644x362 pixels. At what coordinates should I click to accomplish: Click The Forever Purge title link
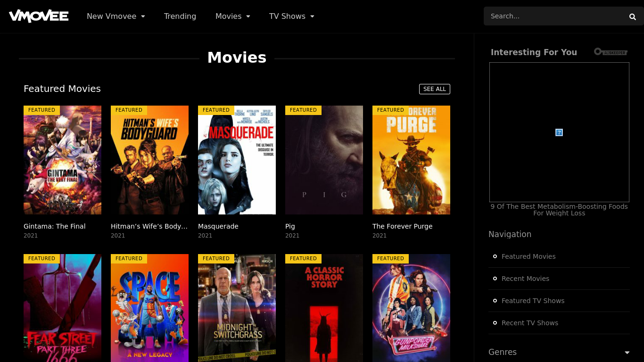coord(402,226)
